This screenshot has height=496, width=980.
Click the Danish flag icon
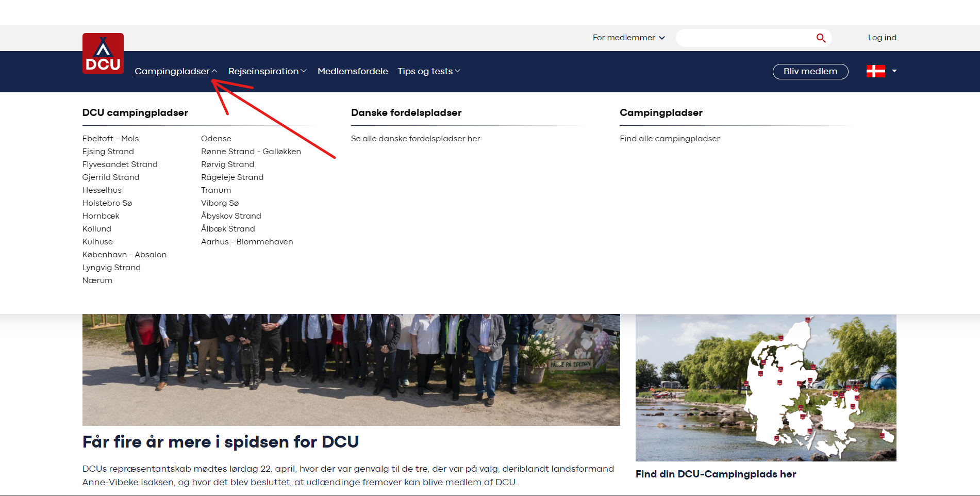click(875, 71)
